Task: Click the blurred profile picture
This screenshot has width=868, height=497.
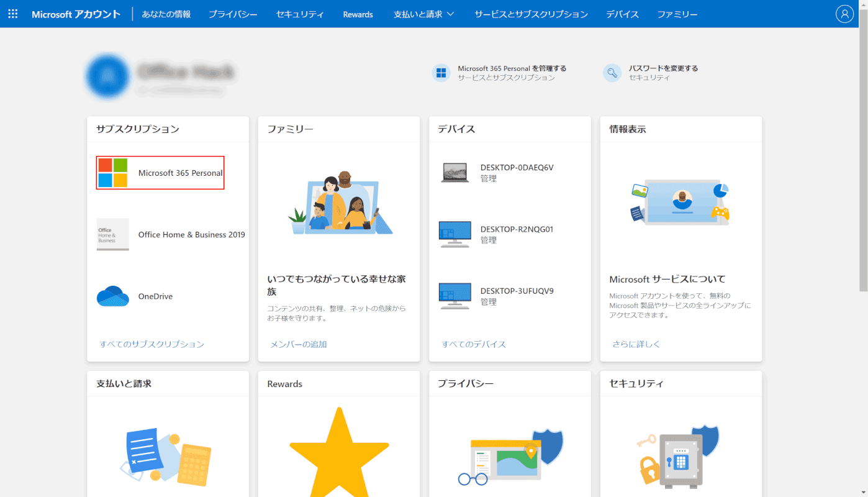Action: tap(109, 76)
